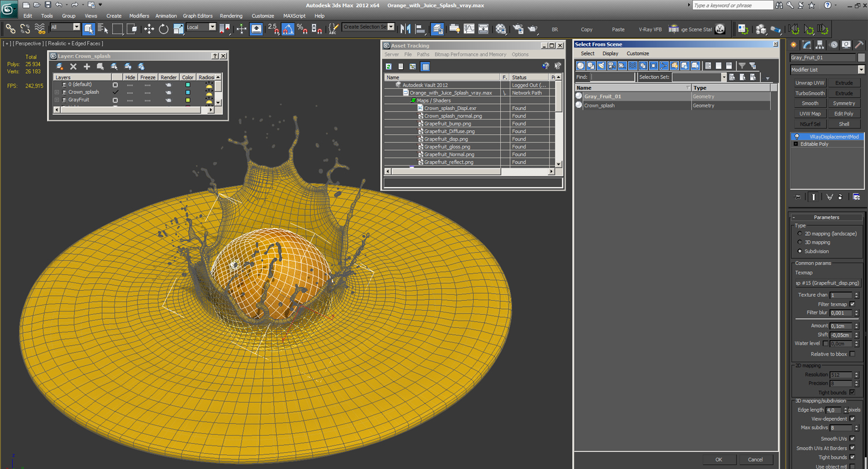This screenshot has width=868, height=469.
Task: Open the MAXScript menu
Action: coord(294,16)
